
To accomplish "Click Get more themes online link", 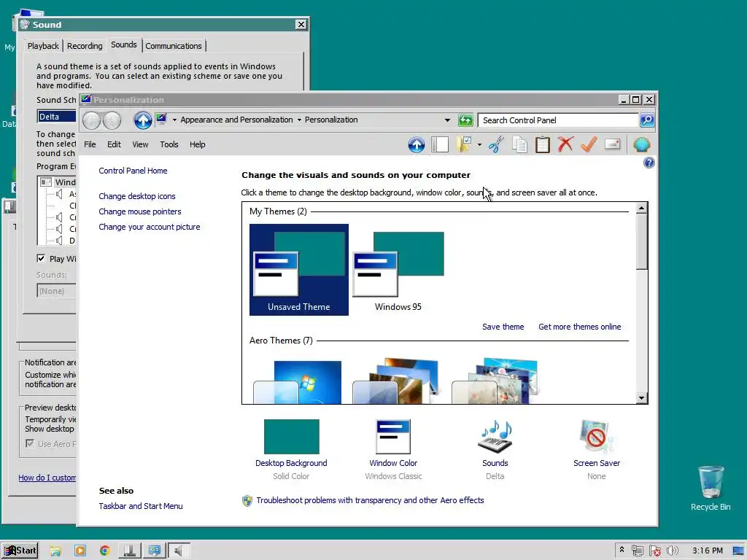I will (580, 327).
